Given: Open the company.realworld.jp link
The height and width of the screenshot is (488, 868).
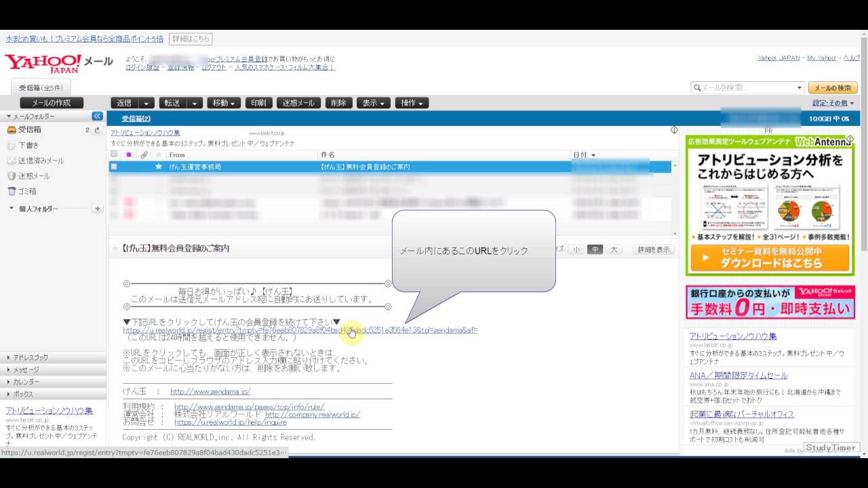Looking at the screenshot, I should 313,414.
